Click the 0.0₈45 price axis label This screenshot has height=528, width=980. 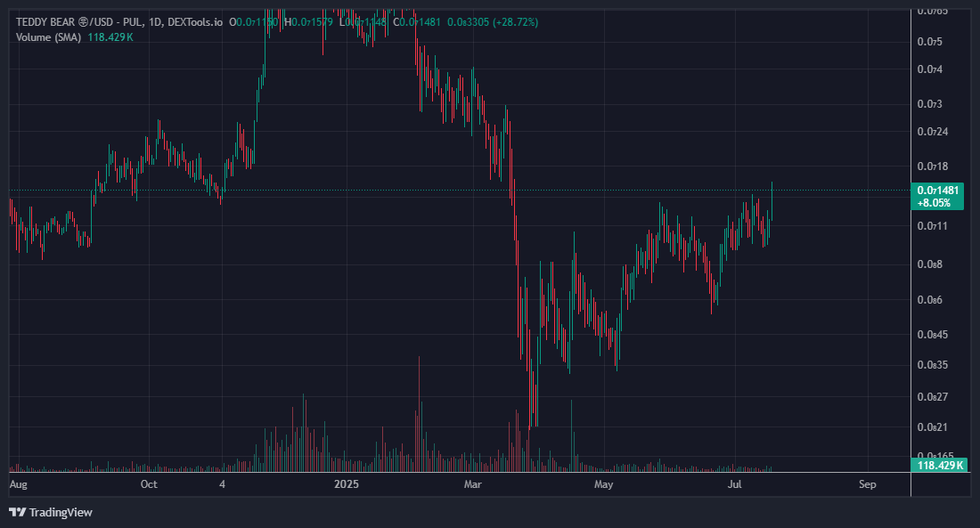click(x=933, y=335)
